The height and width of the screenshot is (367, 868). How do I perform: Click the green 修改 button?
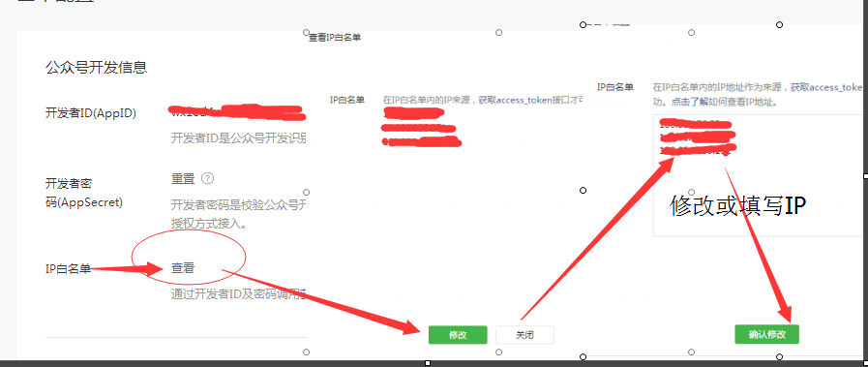click(x=458, y=335)
